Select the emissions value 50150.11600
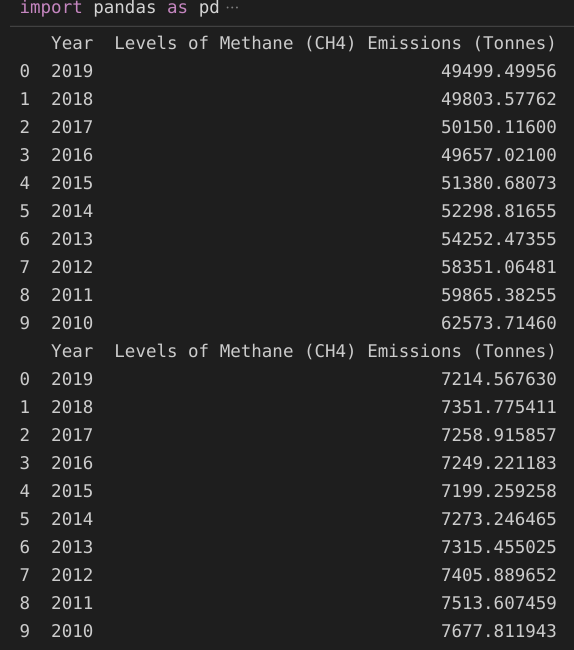 (499, 127)
